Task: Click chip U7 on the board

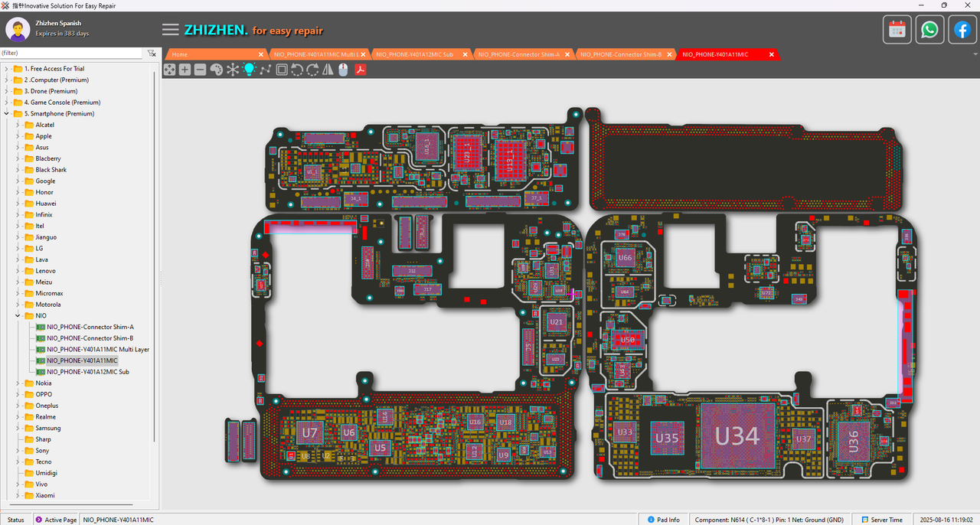Action: (309, 434)
